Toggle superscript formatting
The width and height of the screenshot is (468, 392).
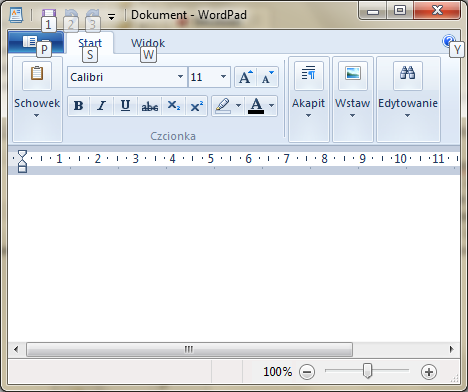[x=196, y=106]
